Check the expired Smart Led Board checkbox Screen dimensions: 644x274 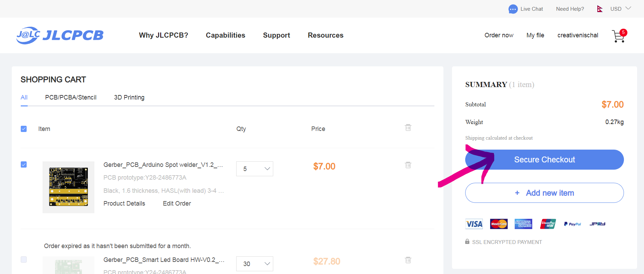tap(24, 259)
